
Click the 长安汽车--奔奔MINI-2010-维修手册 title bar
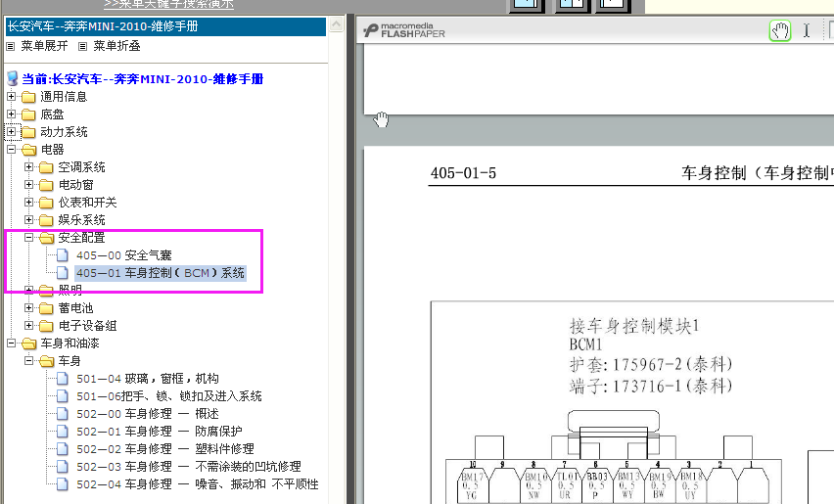pos(165,26)
